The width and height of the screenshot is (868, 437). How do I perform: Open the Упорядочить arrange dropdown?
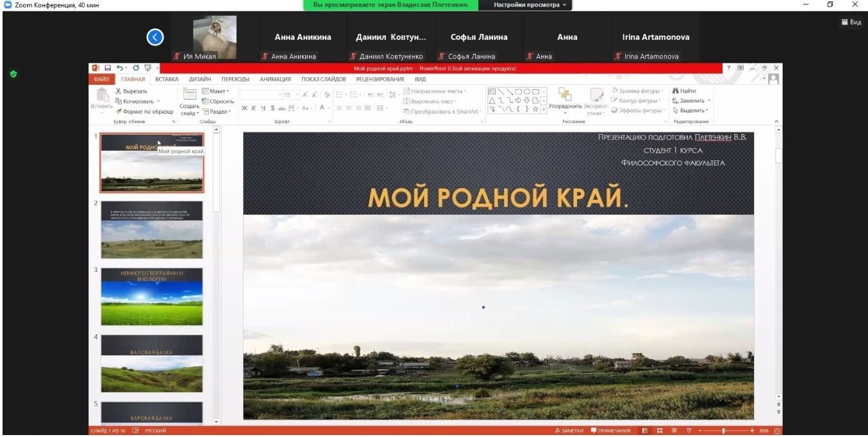[565, 101]
